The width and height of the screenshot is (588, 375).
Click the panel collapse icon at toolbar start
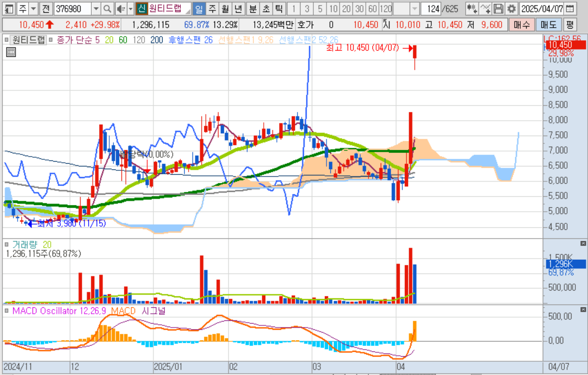coord(9,8)
